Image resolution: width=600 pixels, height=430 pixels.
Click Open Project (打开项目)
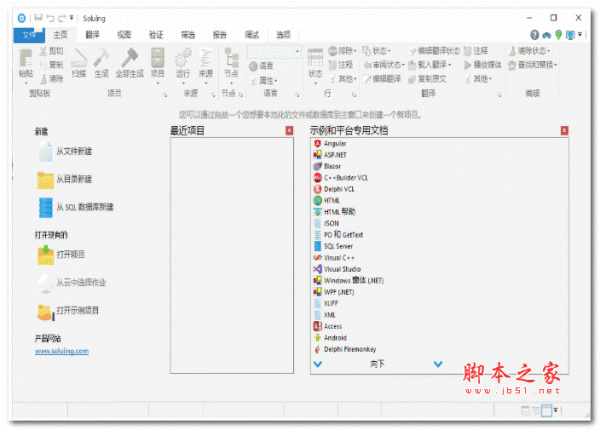point(61,255)
